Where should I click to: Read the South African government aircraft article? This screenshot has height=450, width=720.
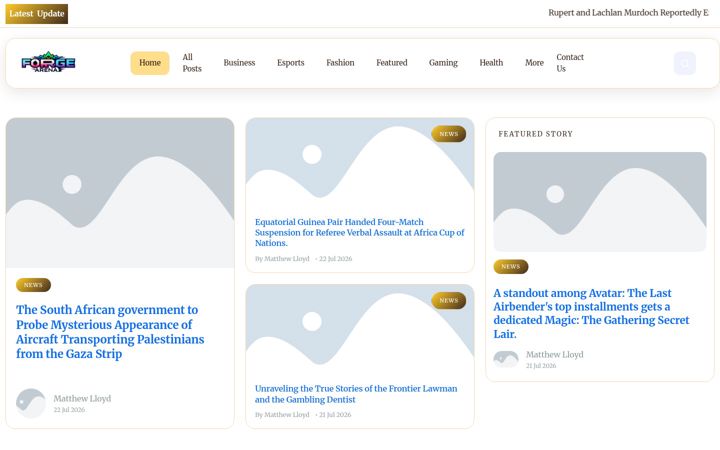pyautogui.click(x=110, y=332)
